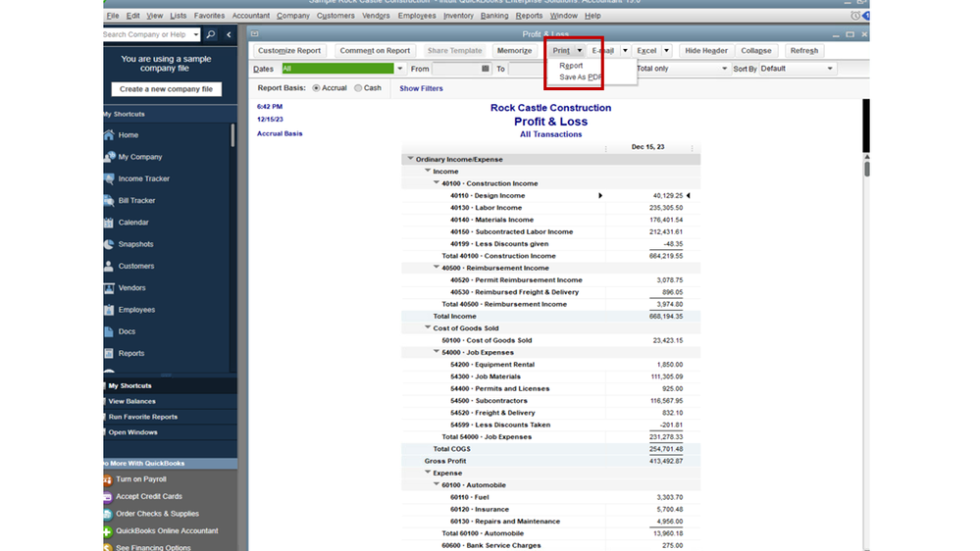
Task: Open the File menu
Action: point(113,16)
